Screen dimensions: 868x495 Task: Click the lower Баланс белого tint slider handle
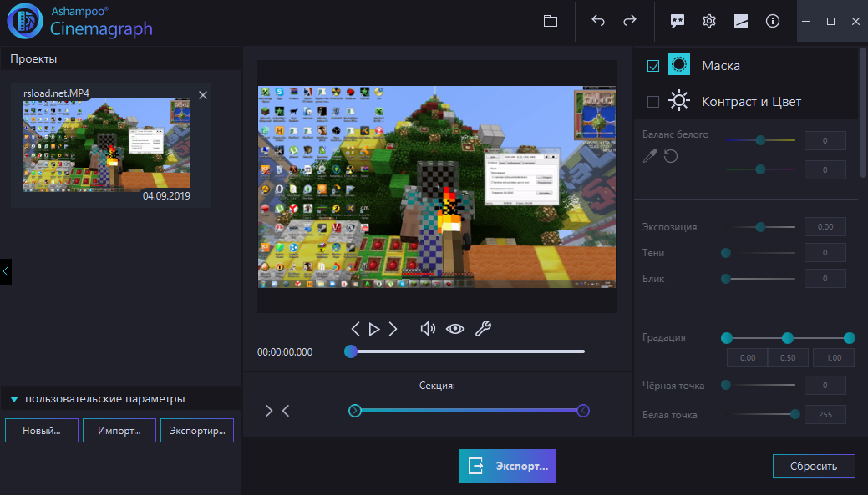[760, 169]
